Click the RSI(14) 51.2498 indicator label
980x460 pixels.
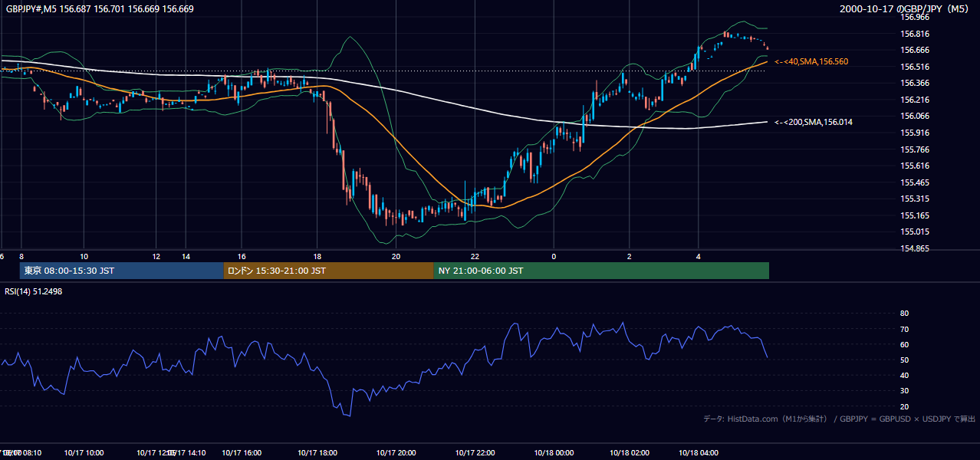34,291
